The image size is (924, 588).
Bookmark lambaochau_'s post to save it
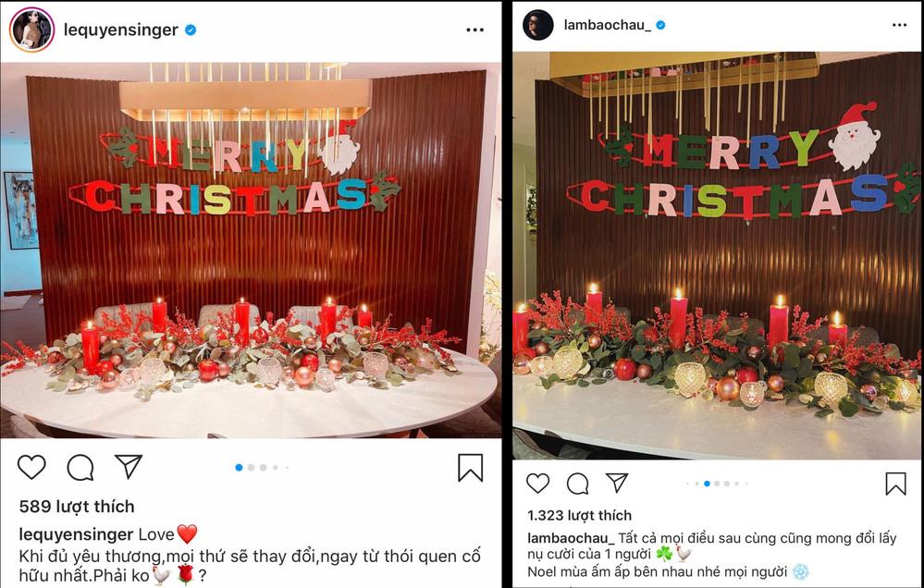tap(894, 483)
